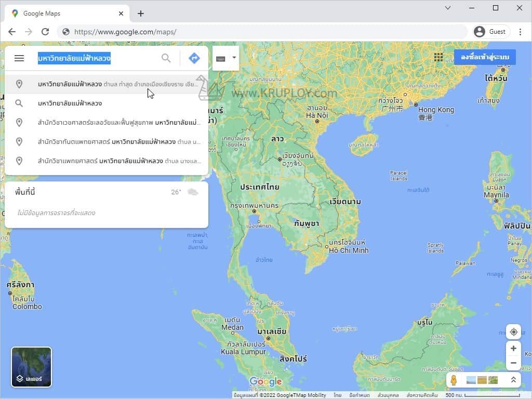
Task: Click the กัมพูชา country label
Action: (x=307, y=223)
